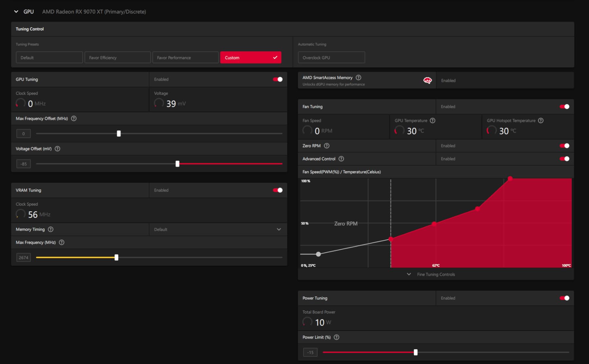Click help icon next to Power Limit (%)
Image resolution: width=589 pixels, height=364 pixels.
click(x=336, y=337)
